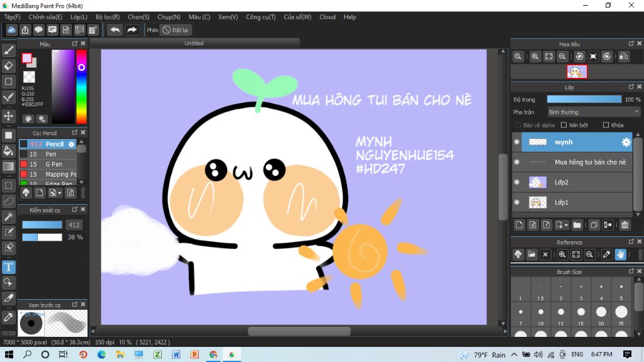Zoom out on the Navigator panel

pyautogui.click(x=562, y=57)
